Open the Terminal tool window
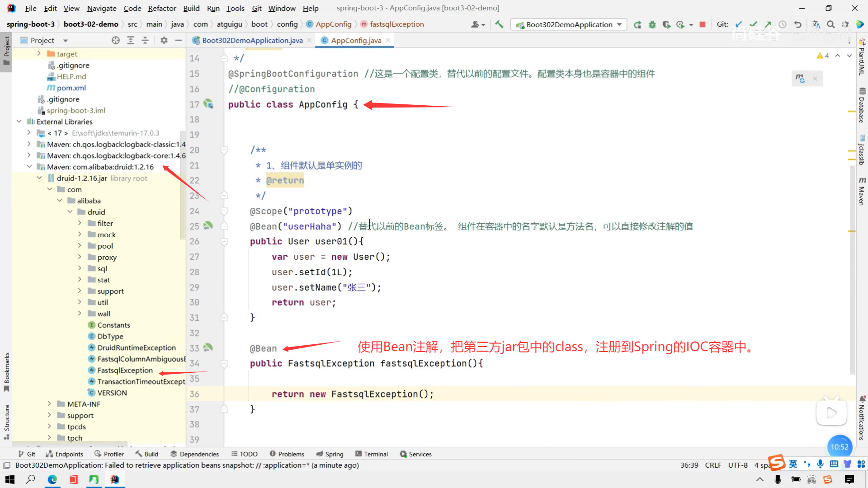This screenshot has height=488, width=868. point(372,454)
